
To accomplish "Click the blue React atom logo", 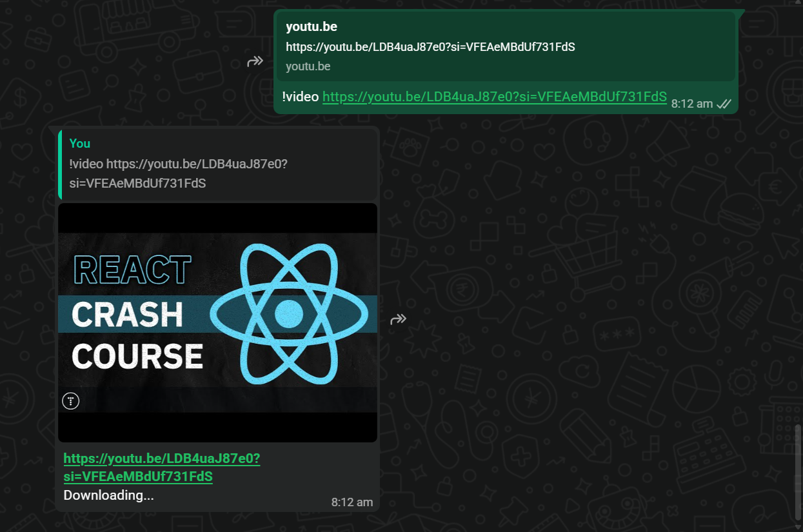I will 289,314.
